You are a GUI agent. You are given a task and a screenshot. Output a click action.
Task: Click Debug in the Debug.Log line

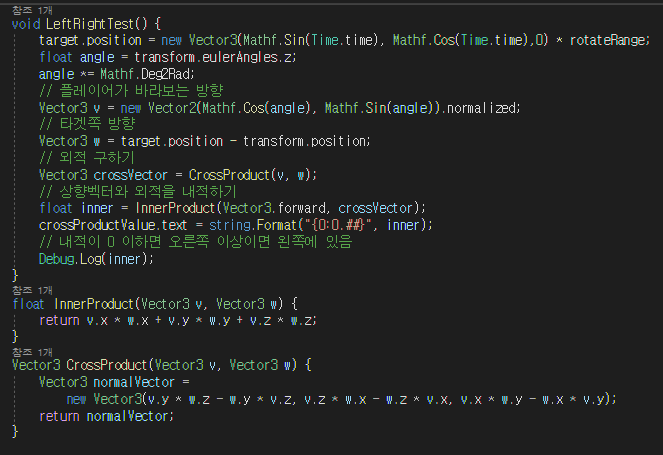click(57, 259)
